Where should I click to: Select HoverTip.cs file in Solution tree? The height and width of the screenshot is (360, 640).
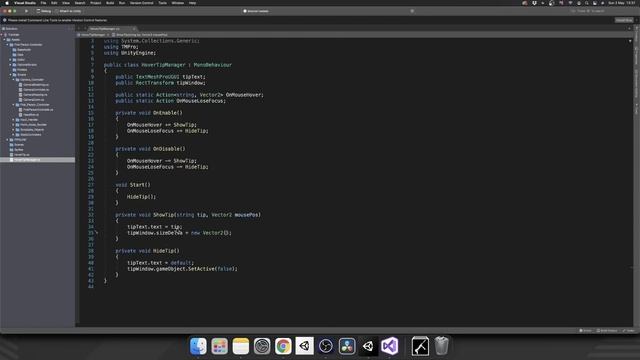(19, 155)
